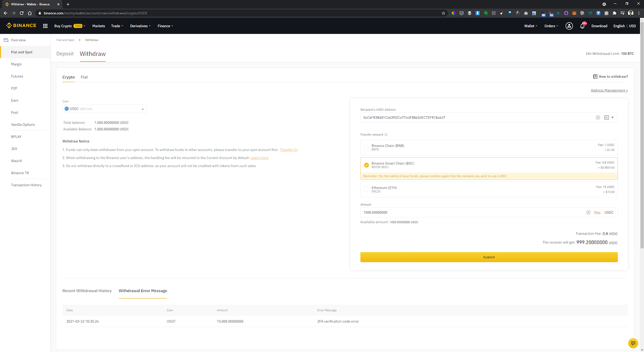Clear the amount field

(588, 212)
